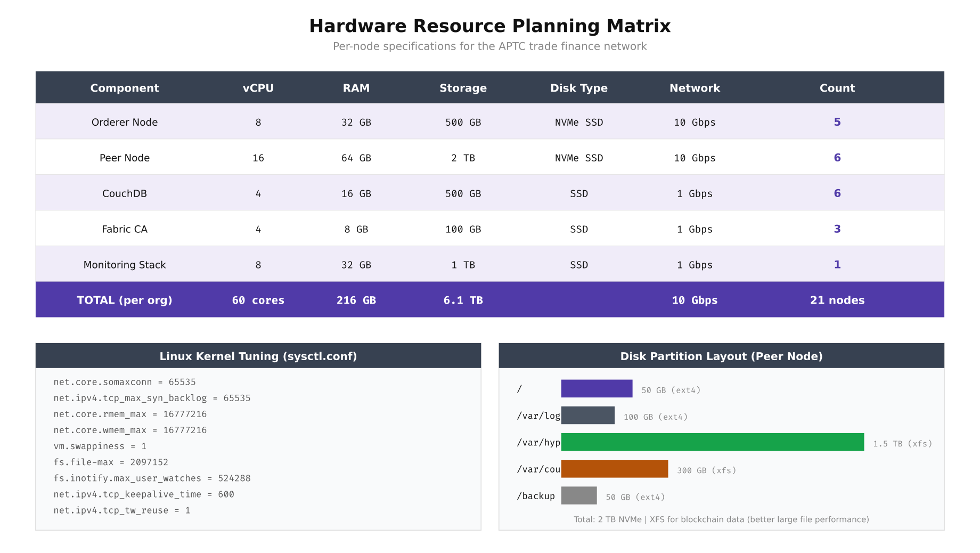Click the Component column header
Image resolution: width=980 pixels, height=553 pixels.
[x=124, y=87]
